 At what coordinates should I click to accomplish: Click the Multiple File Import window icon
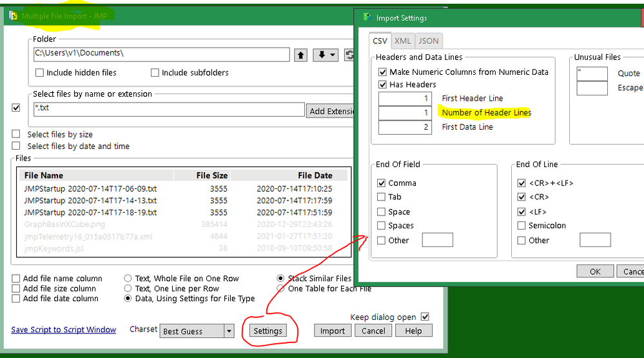tap(13, 16)
